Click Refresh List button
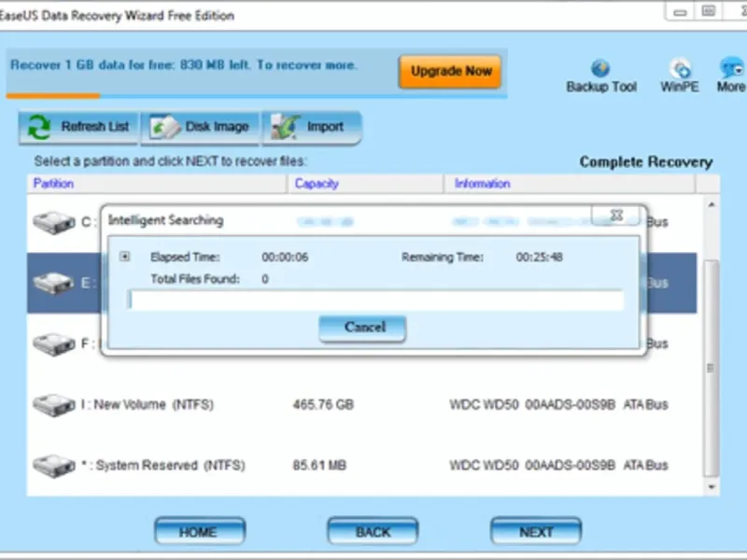 (x=78, y=127)
